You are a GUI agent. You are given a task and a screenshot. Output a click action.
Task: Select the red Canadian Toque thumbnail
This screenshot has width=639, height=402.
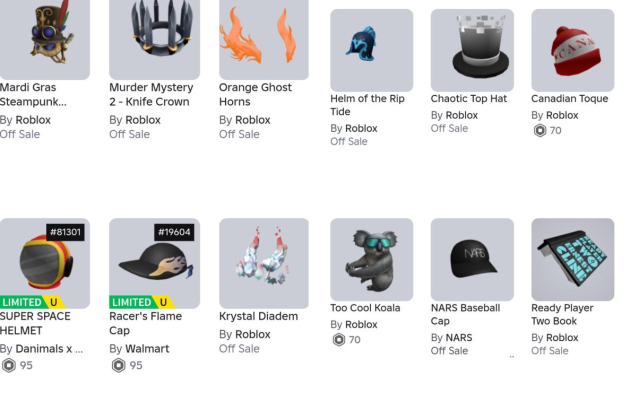pos(573,50)
